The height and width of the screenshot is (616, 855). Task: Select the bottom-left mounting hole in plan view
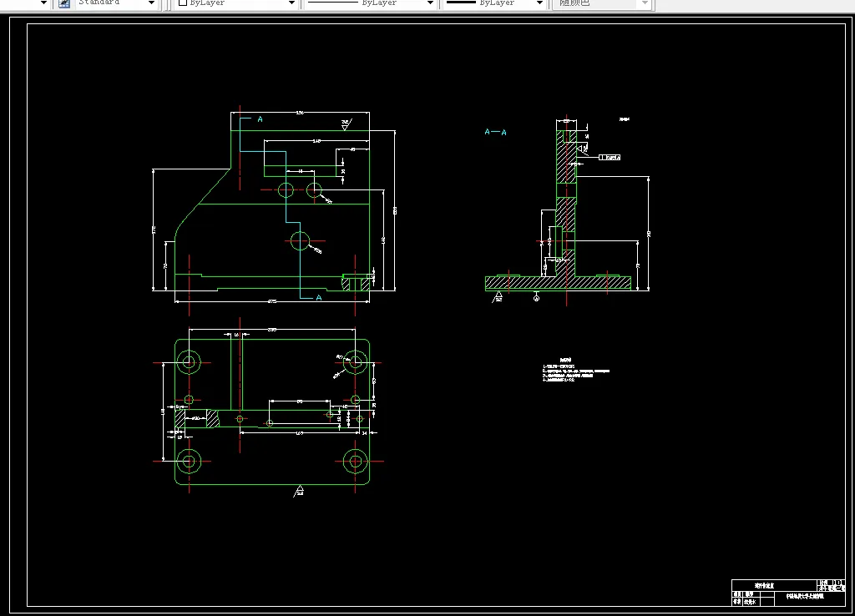coord(190,462)
